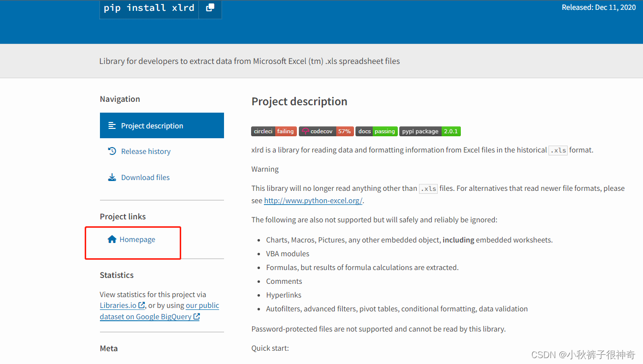Click the external-link icon after Google BigQuery
The height and width of the screenshot is (364, 643).
click(x=196, y=316)
